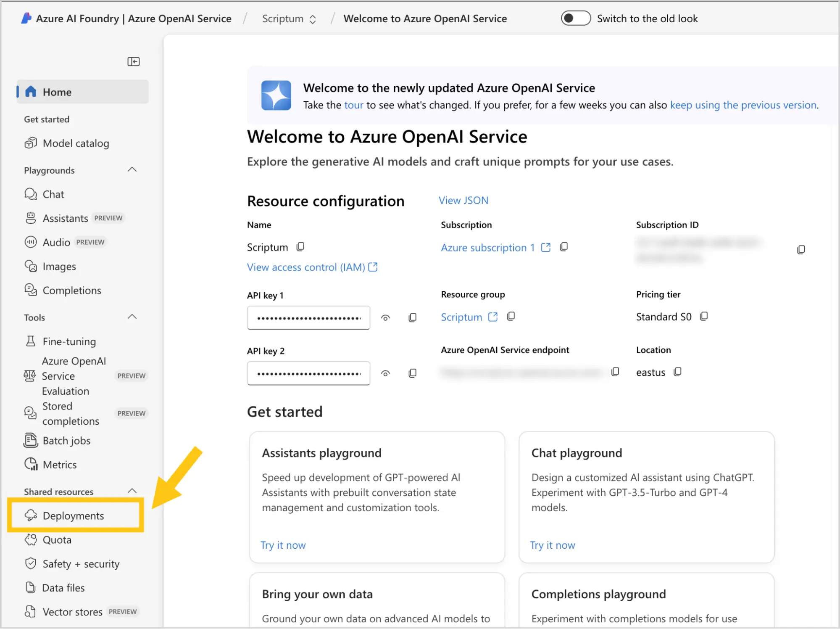Copy the Azure OpenAI Service endpoint
Viewport: 840px width, 629px height.
615,372
